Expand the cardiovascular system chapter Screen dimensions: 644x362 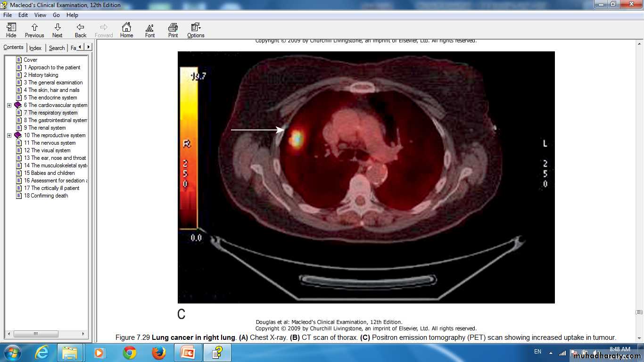(9, 105)
